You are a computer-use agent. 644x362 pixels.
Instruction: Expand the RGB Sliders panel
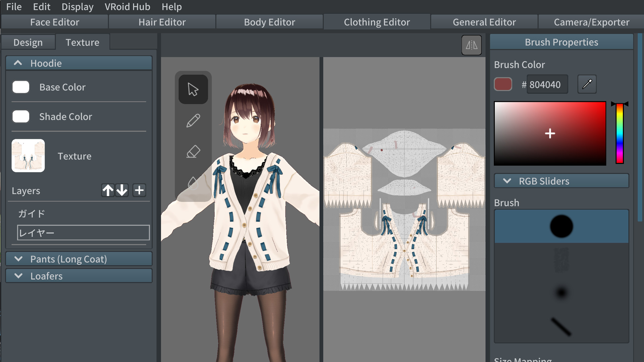[508, 181]
